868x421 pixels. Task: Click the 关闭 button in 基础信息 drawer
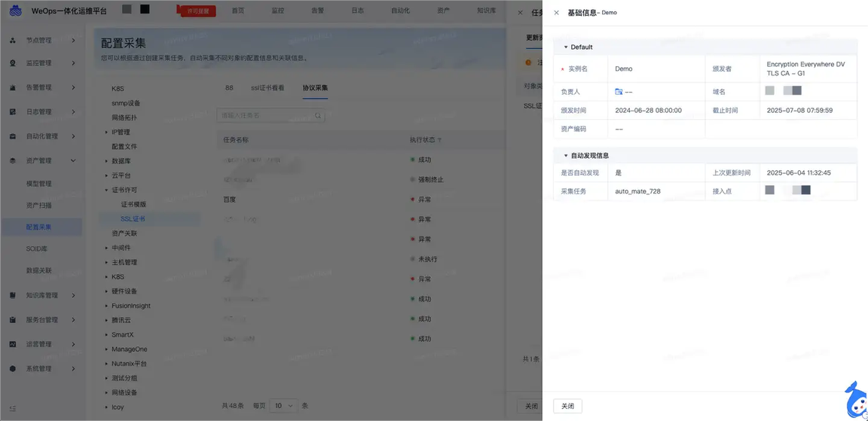tap(567, 406)
